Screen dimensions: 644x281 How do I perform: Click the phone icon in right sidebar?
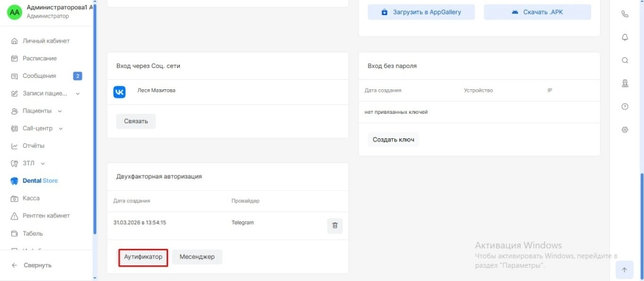pos(625,14)
